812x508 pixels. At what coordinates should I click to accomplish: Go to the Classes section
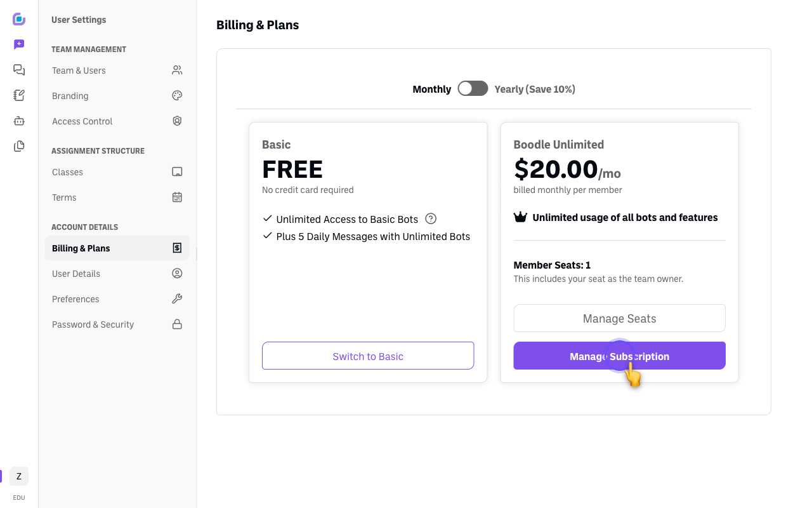coord(117,172)
